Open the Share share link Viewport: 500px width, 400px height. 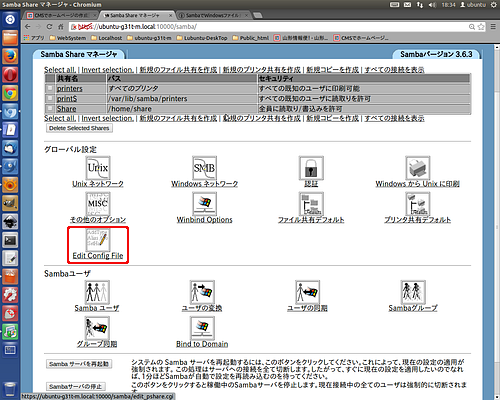(66, 109)
